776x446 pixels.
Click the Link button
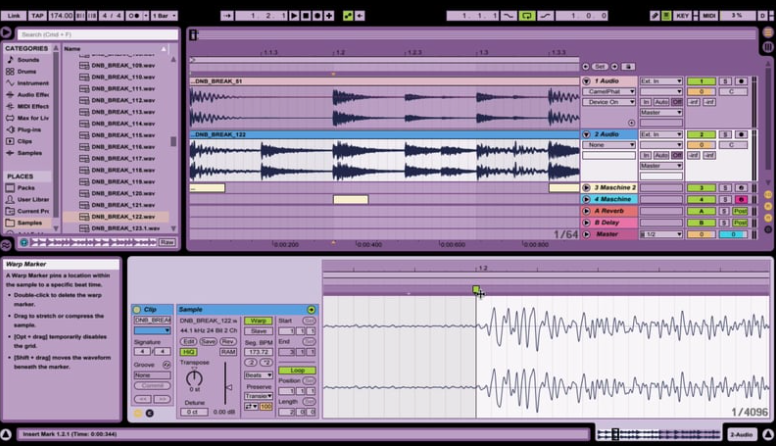coord(14,16)
